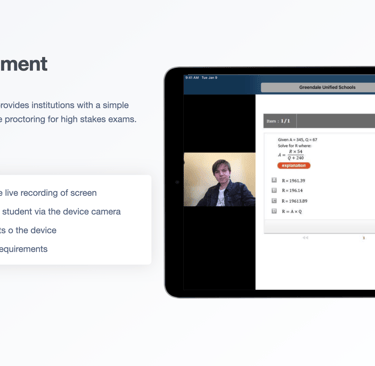Select answer option R = 196.14
375x366 pixels.
pos(274,190)
